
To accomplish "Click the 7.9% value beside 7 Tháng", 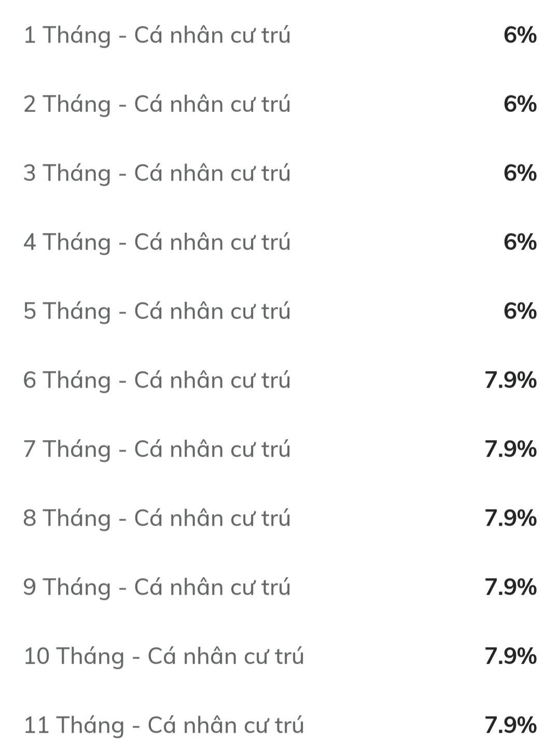I will click(510, 449).
